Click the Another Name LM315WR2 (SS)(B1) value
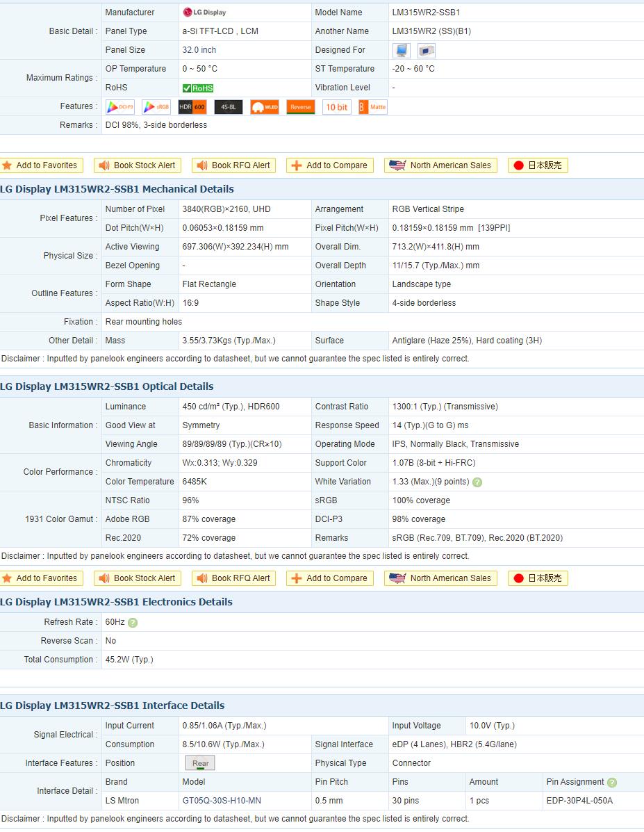Viewport: 644px width, 832px height. [x=431, y=31]
